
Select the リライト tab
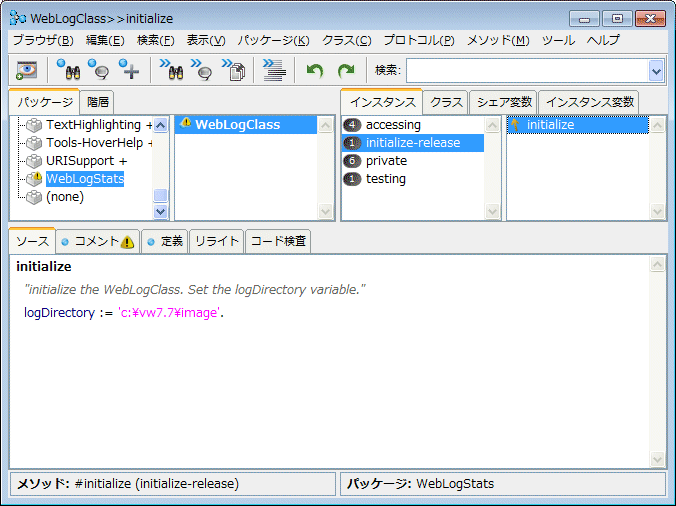217,241
